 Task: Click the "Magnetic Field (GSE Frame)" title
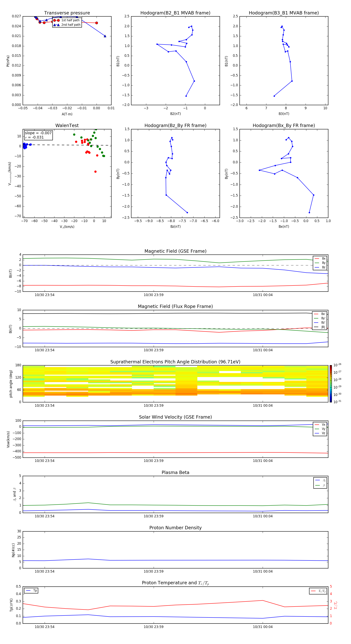point(175,251)
